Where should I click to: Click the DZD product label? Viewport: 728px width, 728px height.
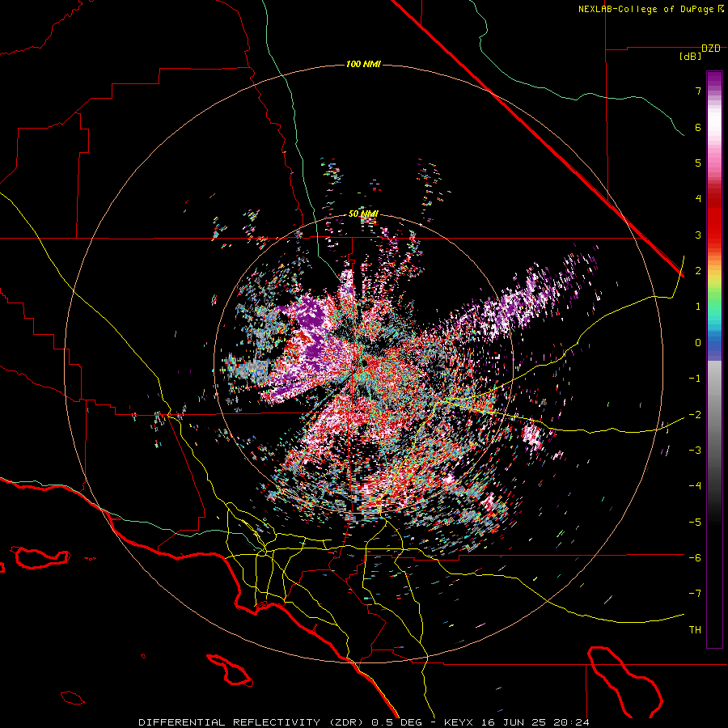711,49
